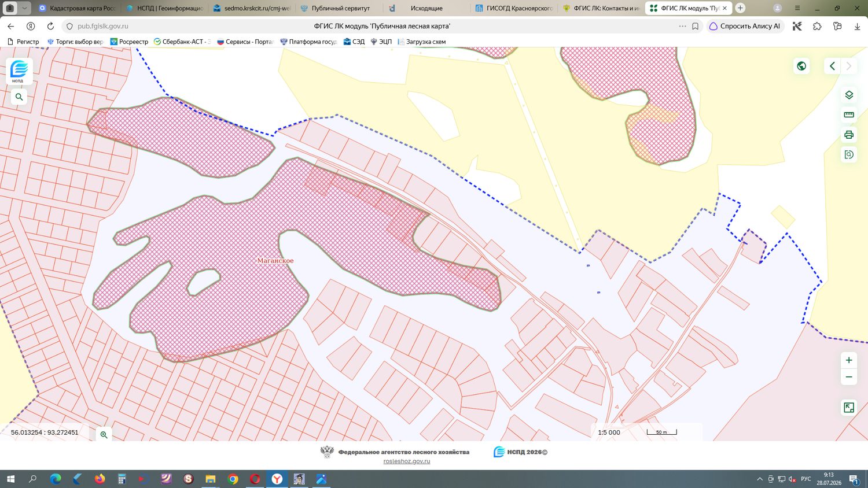This screenshot has width=868, height=488.
Task: Open the map layers panel
Action: point(849,95)
